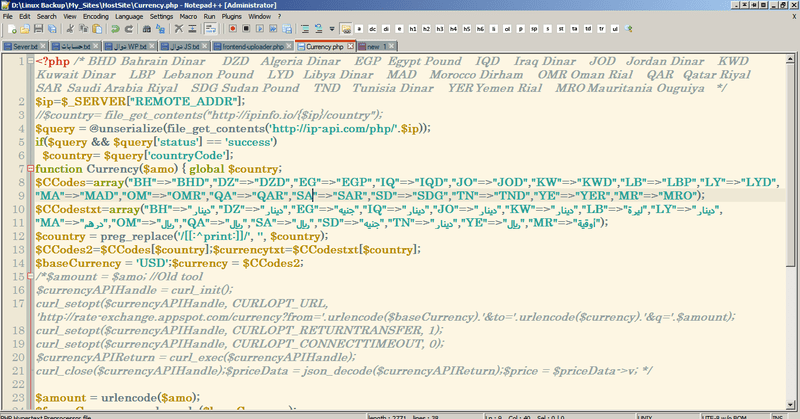Open the Encoding menu
This screenshot has width=800, height=419.
[x=96, y=17]
